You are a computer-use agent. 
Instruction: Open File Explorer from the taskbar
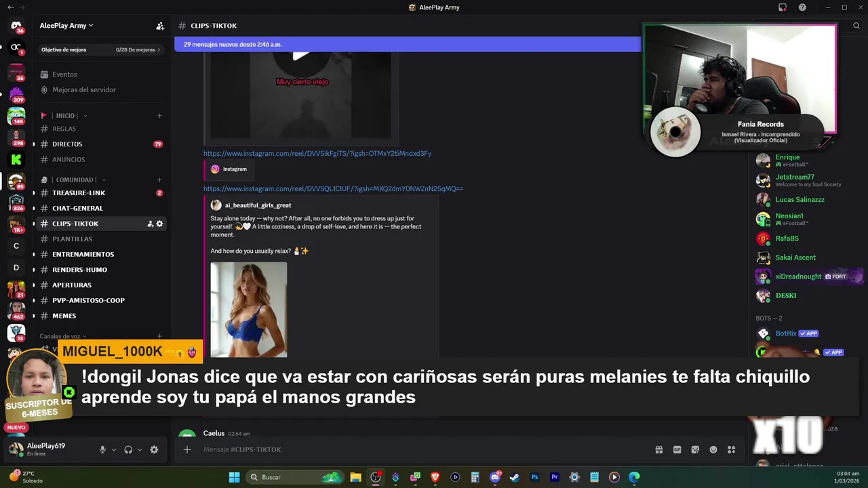[x=355, y=477]
